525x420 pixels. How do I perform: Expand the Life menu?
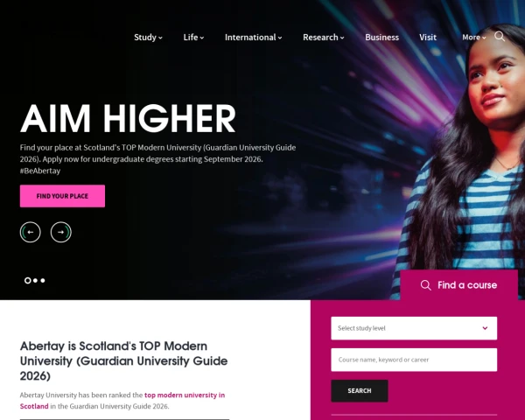click(x=193, y=37)
